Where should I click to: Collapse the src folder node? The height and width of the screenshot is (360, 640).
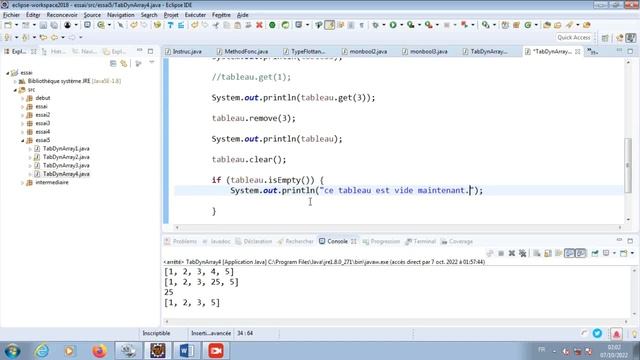(x=16, y=90)
